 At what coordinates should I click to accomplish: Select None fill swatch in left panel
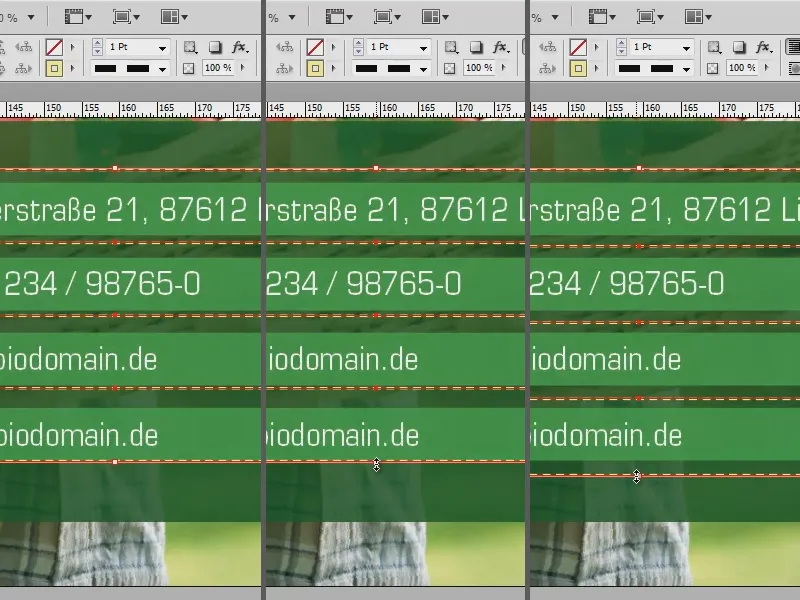[54, 47]
